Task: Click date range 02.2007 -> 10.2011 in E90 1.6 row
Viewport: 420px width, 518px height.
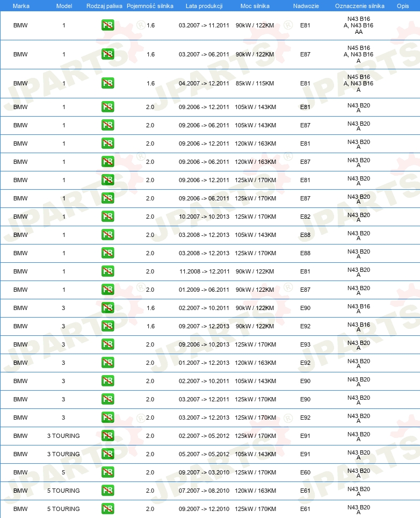Action: pos(204,308)
